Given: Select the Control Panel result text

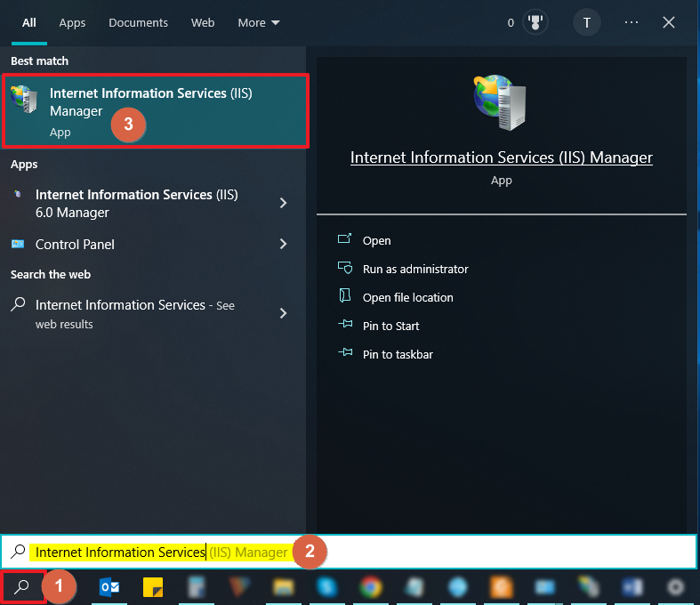Looking at the screenshot, I should [x=75, y=245].
